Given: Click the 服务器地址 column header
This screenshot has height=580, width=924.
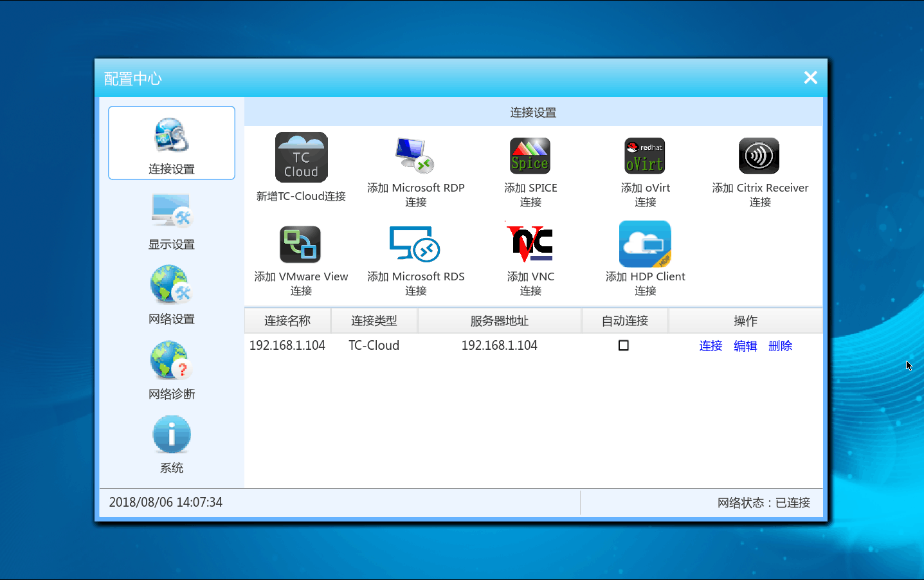Looking at the screenshot, I should tap(500, 321).
